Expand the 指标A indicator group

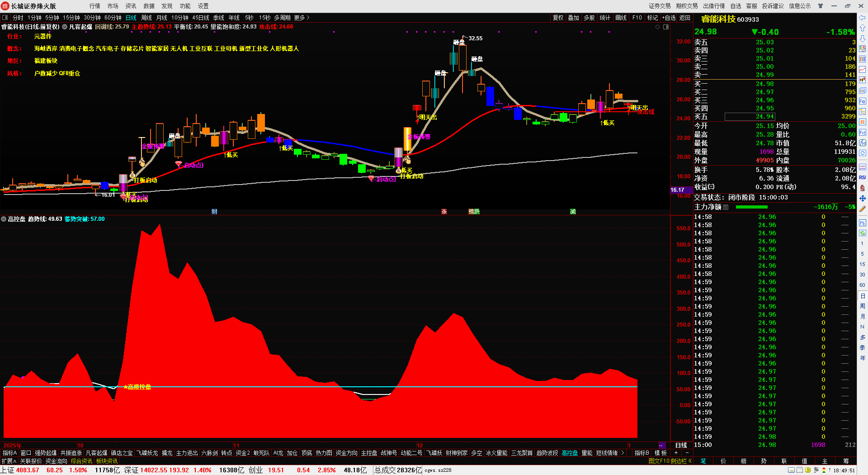[x=9, y=453]
